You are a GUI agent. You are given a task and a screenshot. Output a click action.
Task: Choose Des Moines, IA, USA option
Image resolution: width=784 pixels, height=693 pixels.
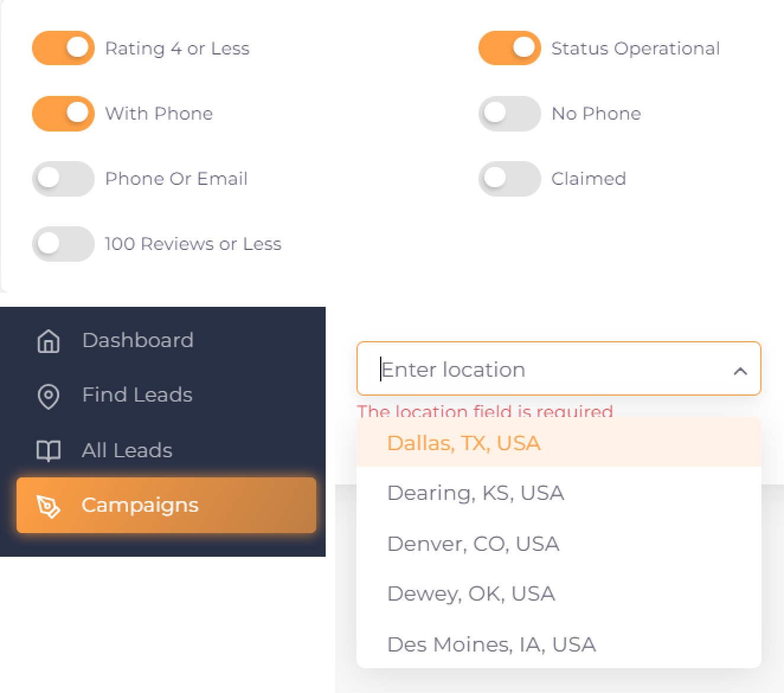tap(491, 644)
